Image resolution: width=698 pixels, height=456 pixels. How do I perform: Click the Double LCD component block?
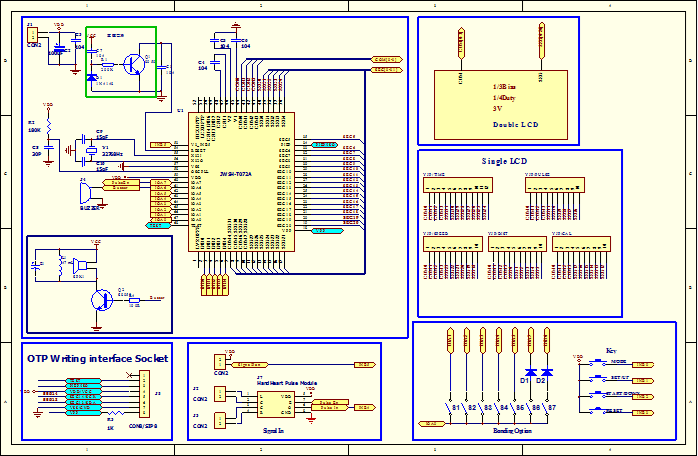[x=501, y=104]
